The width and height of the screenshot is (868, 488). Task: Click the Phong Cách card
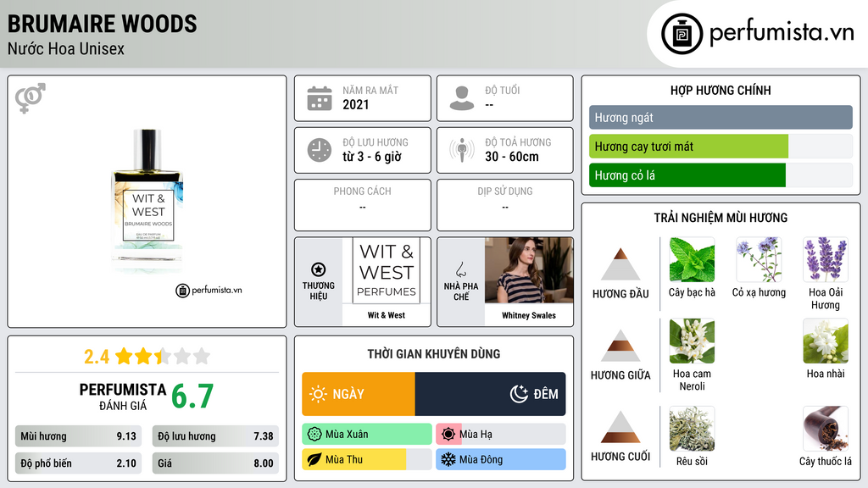[363, 205]
